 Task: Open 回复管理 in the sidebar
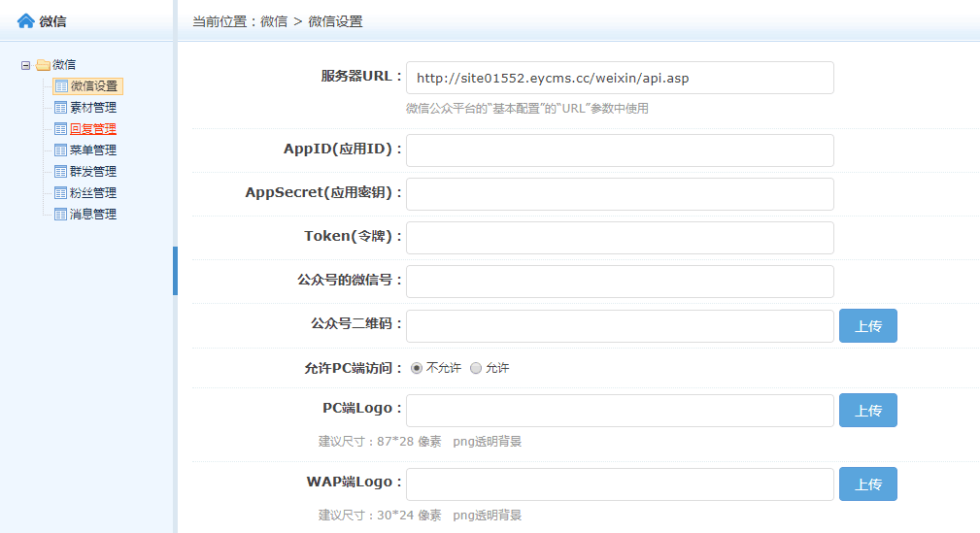click(x=93, y=129)
